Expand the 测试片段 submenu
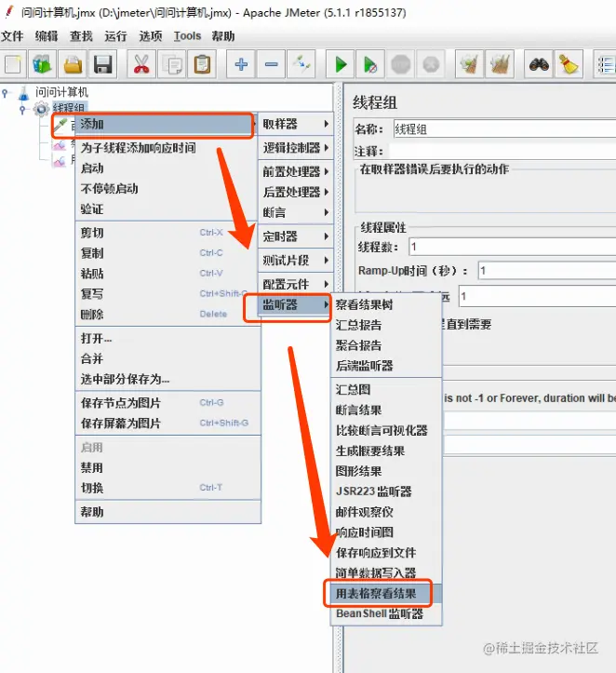This screenshot has width=616, height=673. coord(296,260)
